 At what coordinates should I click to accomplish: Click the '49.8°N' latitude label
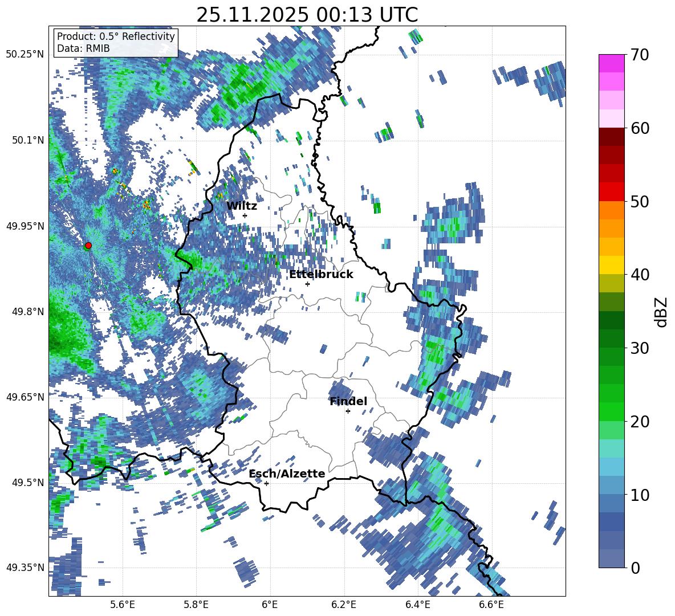(x=27, y=312)
